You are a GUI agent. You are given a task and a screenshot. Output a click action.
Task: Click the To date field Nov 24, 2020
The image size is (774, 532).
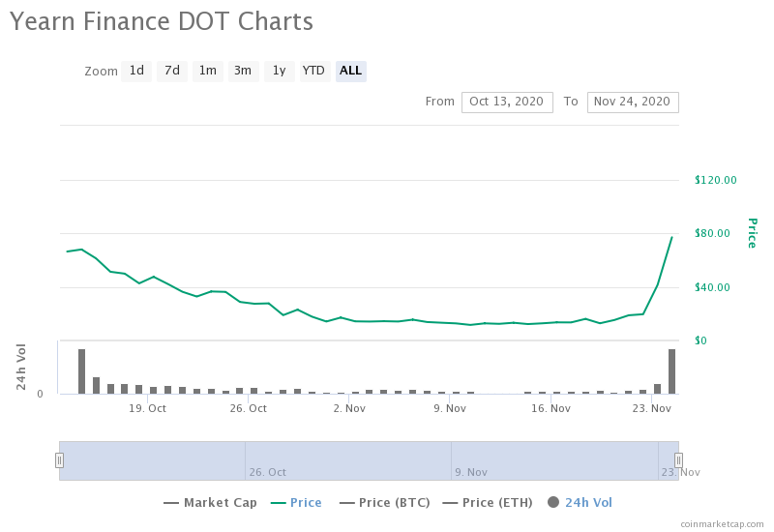[x=633, y=103]
